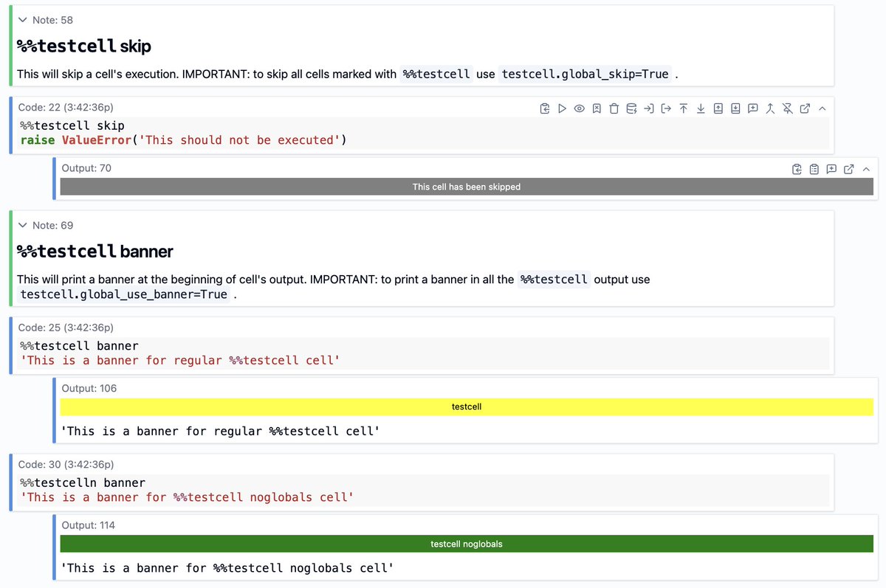This screenshot has height=588, width=886.
Task: Move Code 22 to bottom arrow icon
Action: tap(701, 108)
